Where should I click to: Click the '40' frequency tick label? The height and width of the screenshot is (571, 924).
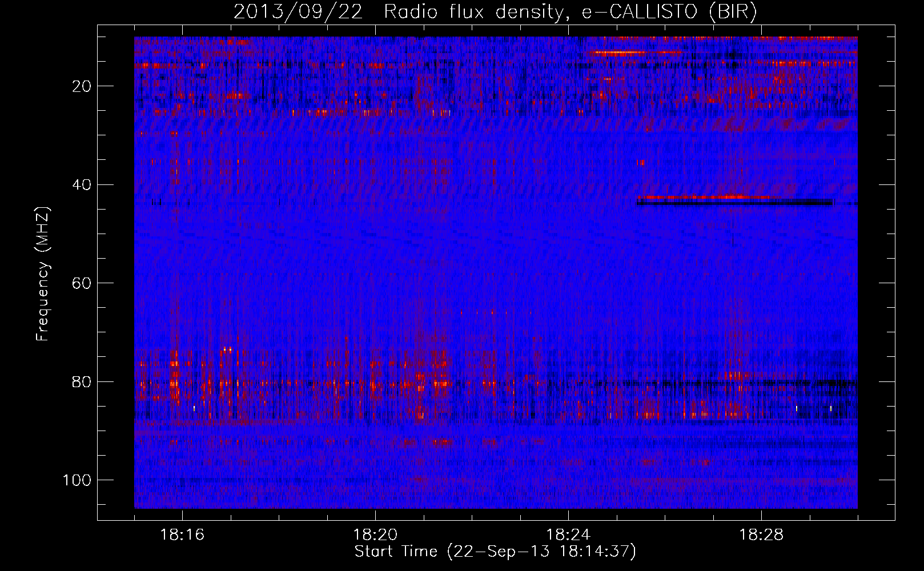click(x=82, y=185)
